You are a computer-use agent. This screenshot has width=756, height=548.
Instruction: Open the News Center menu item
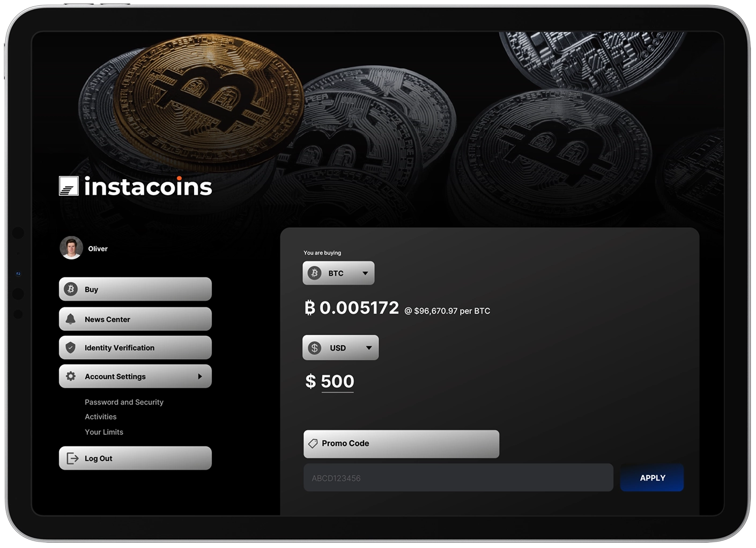tap(135, 319)
